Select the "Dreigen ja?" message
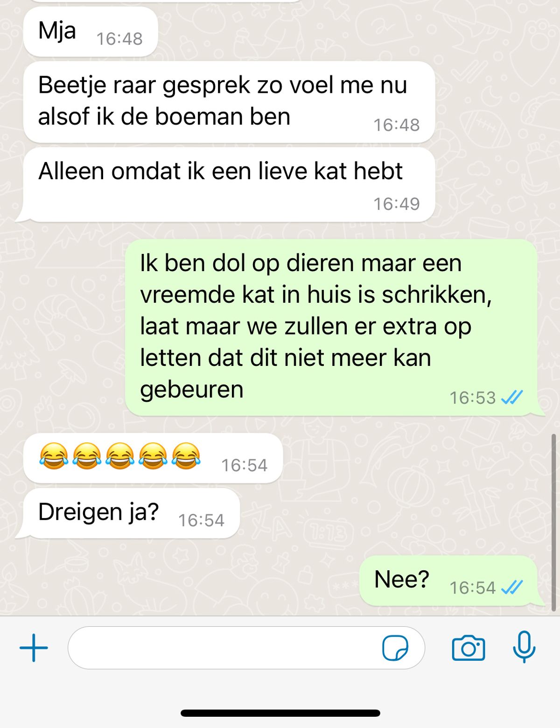The height and width of the screenshot is (728, 560). tap(128, 513)
